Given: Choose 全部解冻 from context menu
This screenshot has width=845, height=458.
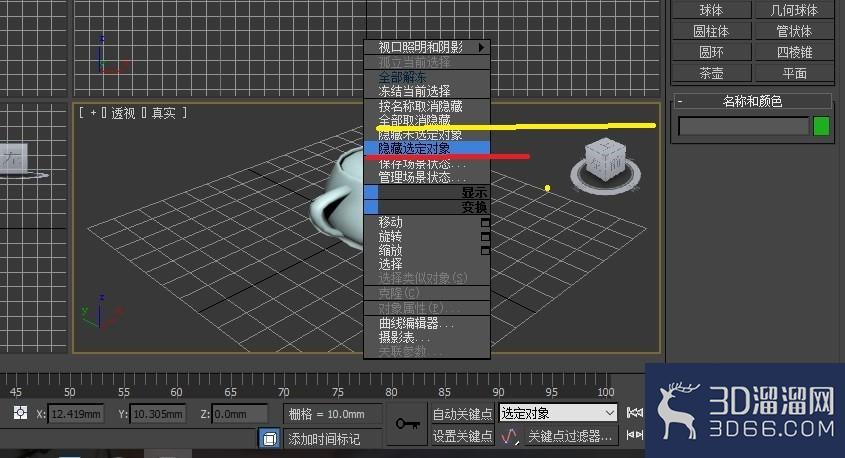Looking at the screenshot, I should click(427, 77).
